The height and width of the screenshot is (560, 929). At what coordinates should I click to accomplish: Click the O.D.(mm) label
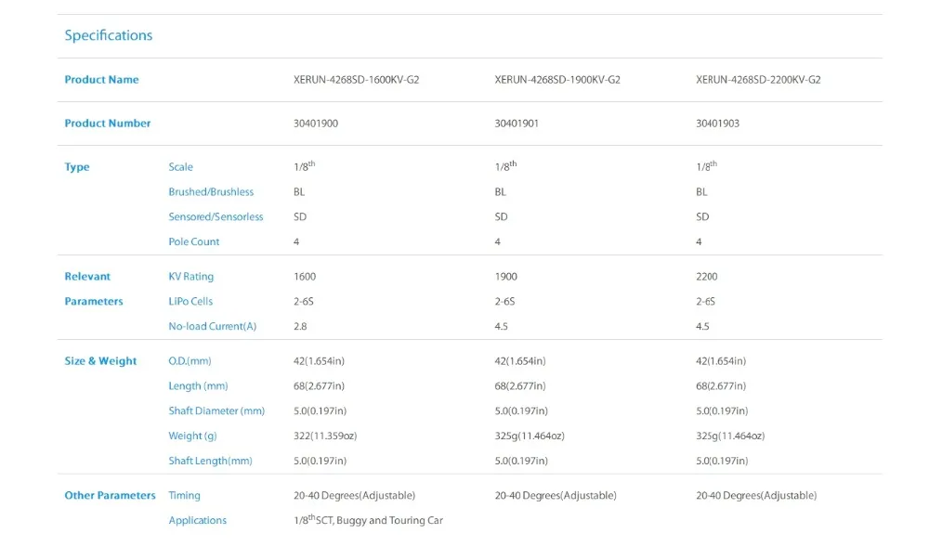point(190,361)
